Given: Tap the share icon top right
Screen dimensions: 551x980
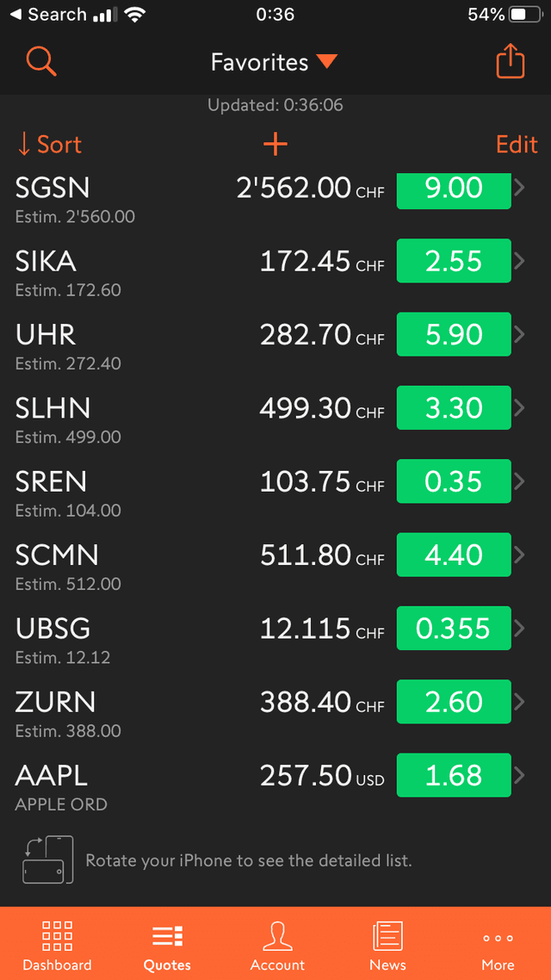Looking at the screenshot, I should click(510, 62).
